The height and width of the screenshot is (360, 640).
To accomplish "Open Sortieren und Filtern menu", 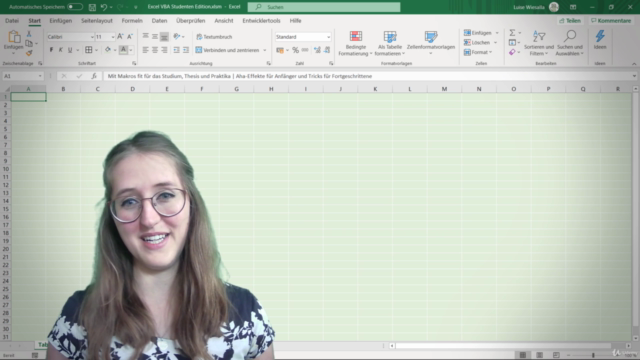I will (x=539, y=43).
